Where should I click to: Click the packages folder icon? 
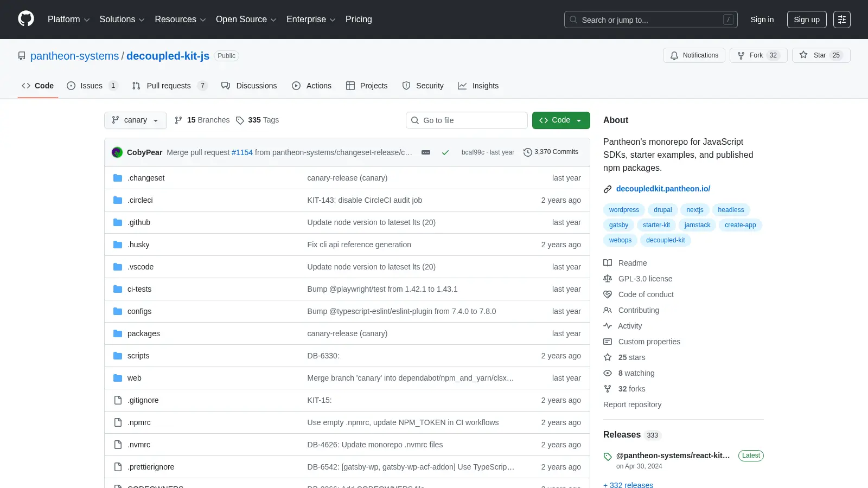[118, 333]
